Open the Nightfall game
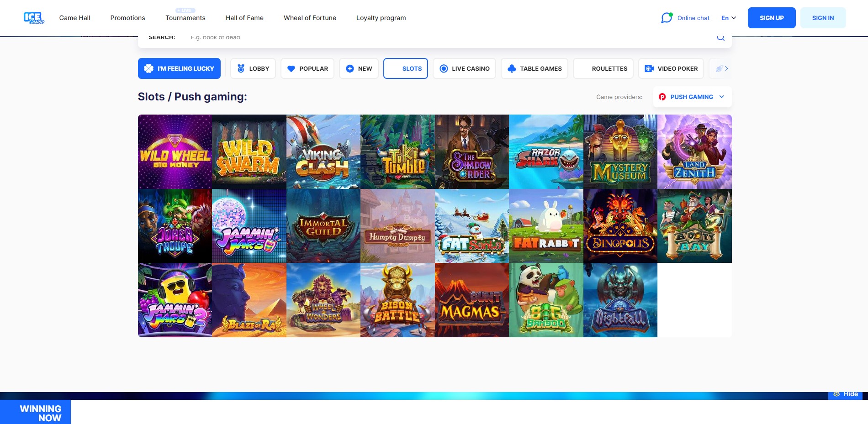868x424 pixels. 620,300
